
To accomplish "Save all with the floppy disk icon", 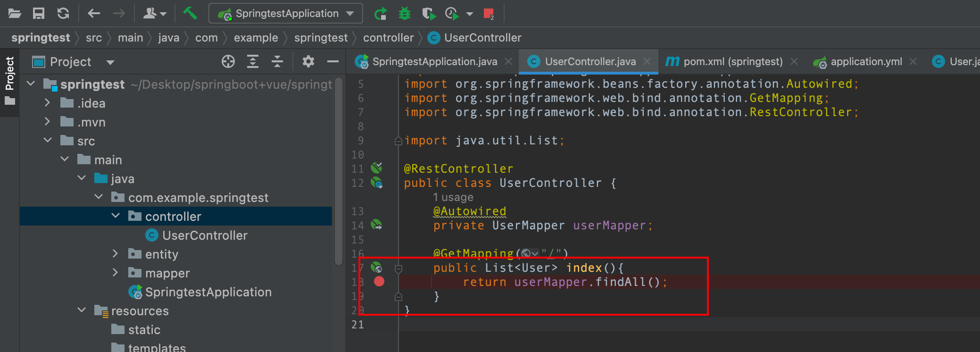I will tap(39, 13).
